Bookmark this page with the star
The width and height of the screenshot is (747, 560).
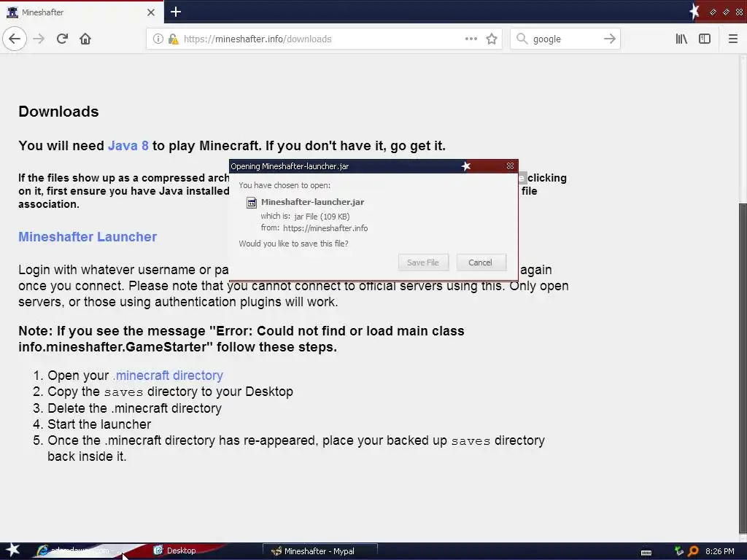[x=492, y=39]
